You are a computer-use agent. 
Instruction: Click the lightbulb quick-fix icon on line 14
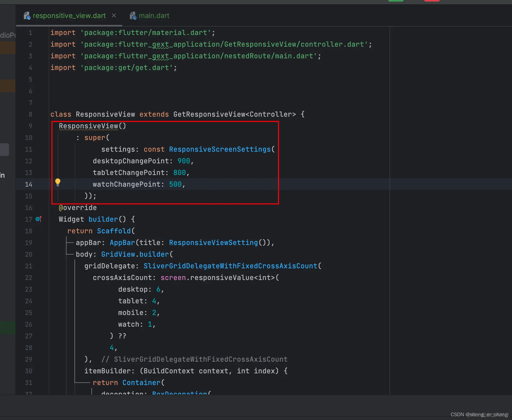pos(58,182)
